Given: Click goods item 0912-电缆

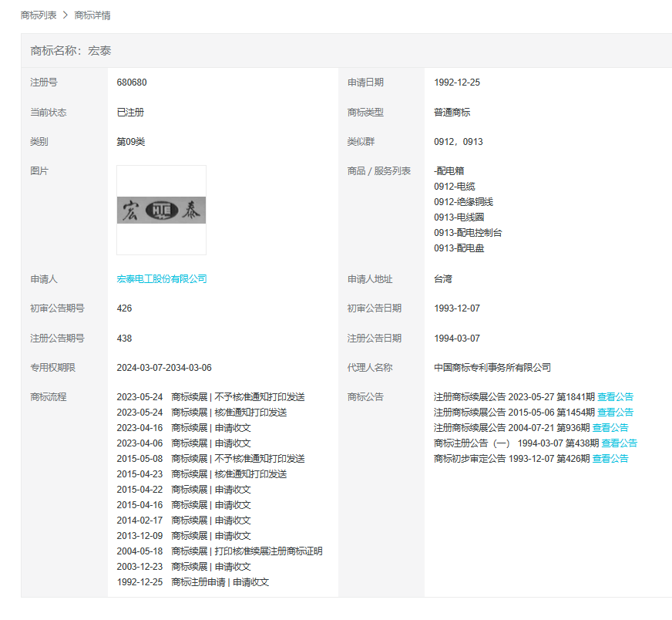Looking at the screenshot, I should coord(454,187).
